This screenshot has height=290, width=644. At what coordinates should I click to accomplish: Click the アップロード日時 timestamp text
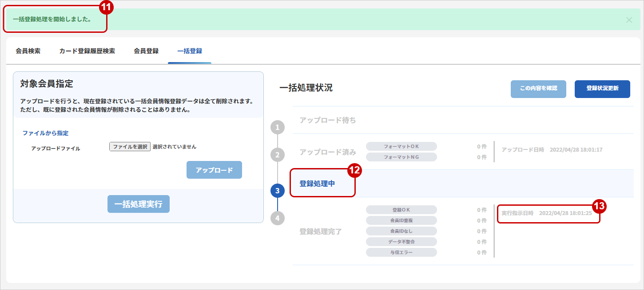552,150
